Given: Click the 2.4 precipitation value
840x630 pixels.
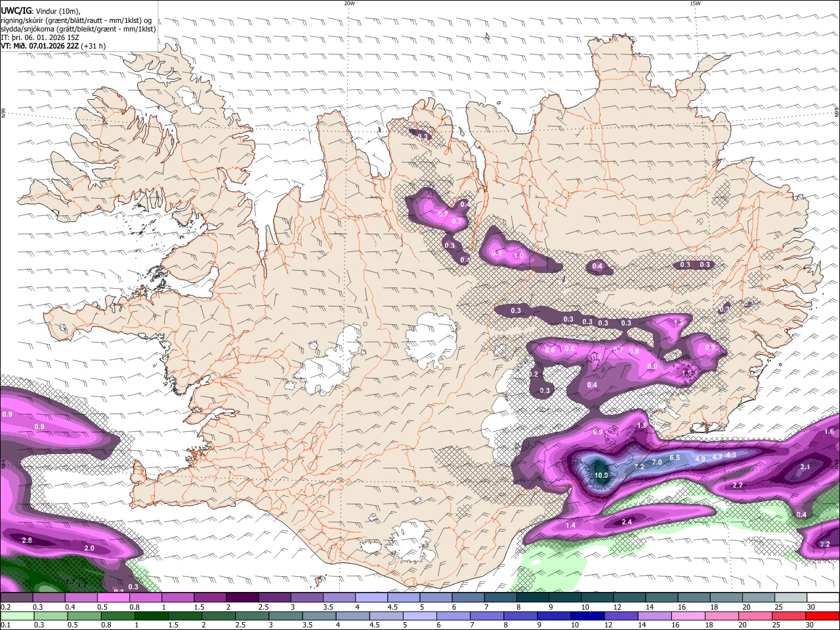Looking at the screenshot, I should [x=627, y=522].
